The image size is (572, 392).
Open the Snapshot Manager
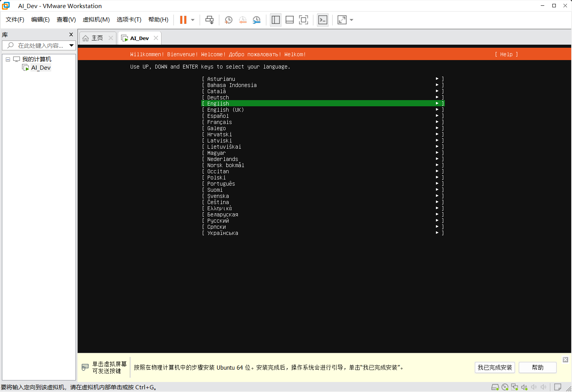tap(257, 20)
